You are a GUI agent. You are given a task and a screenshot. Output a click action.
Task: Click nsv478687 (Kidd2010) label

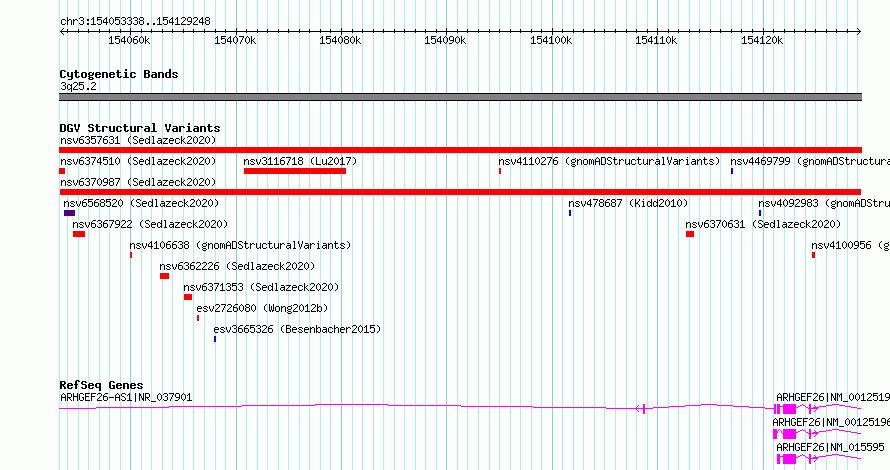tap(628, 203)
